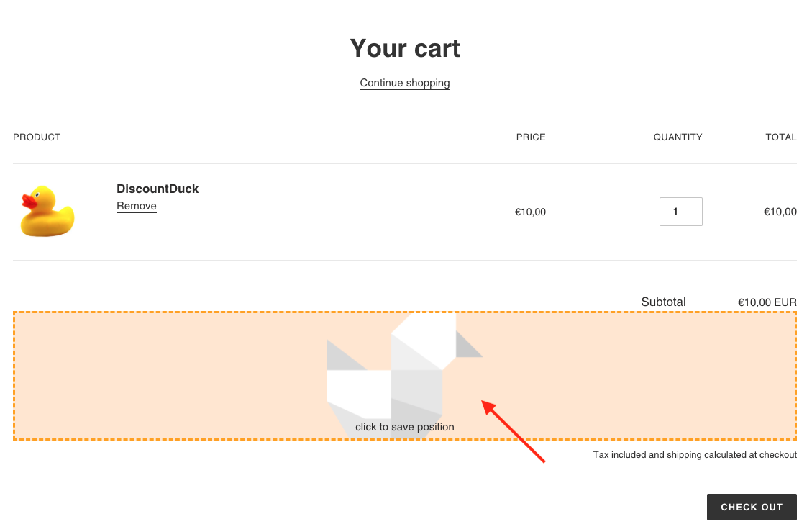This screenshot has width=812, height=532.
Task: Click the yellow rubber duck thumbnail
Action: (x=47, y=211)
